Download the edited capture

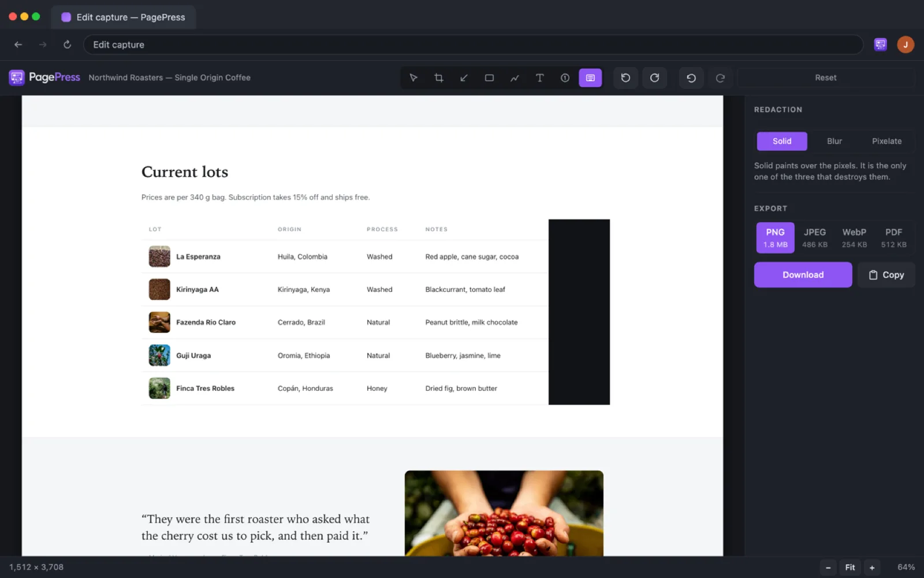point(803,275)
